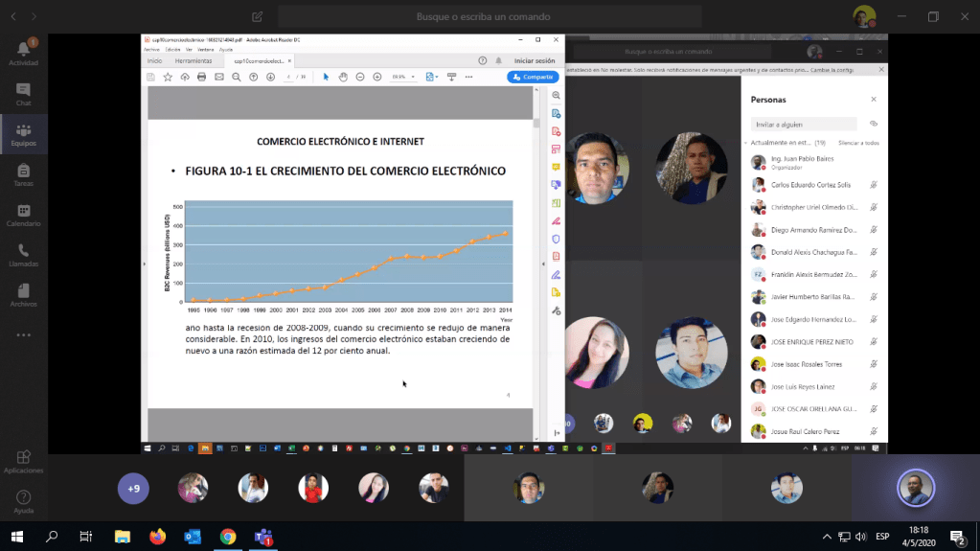Click the print icon in Acrobat toolbar
This screenshot has height=551, width=980.
(201, 77)
